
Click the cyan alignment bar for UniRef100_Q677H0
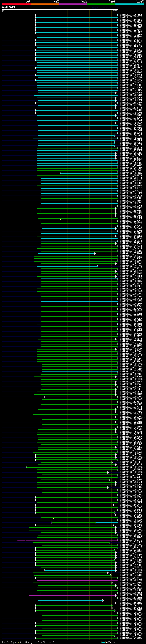click(x=76, y=95)
